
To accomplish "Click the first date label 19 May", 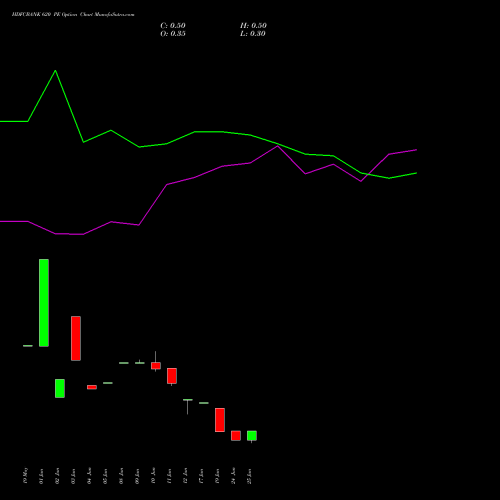I will 26,476.
